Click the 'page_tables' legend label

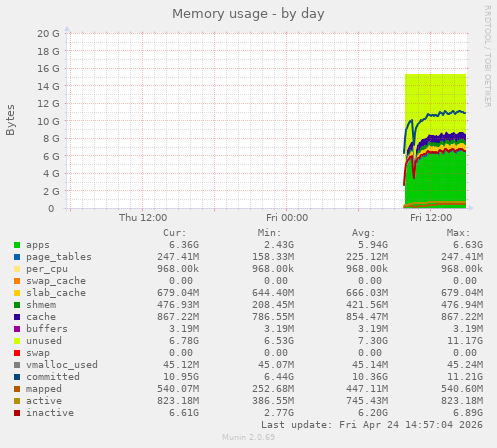[x=59, y=257]
